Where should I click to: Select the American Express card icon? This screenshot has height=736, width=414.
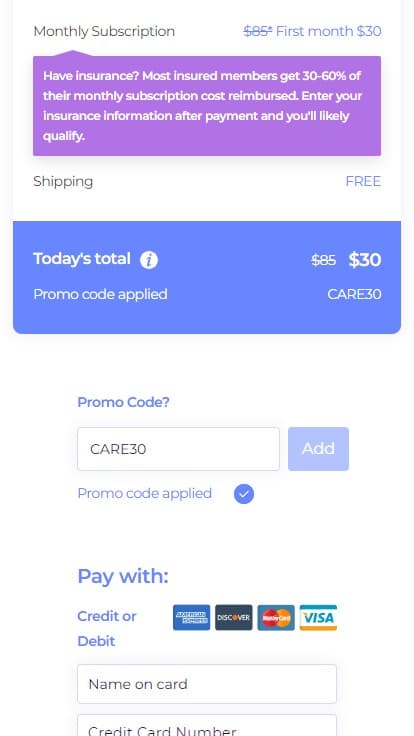(191, 617)
